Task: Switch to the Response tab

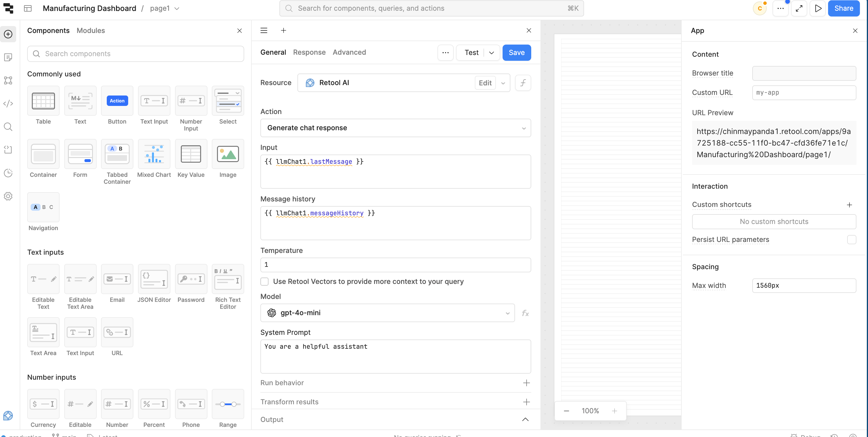Action: 309,52
